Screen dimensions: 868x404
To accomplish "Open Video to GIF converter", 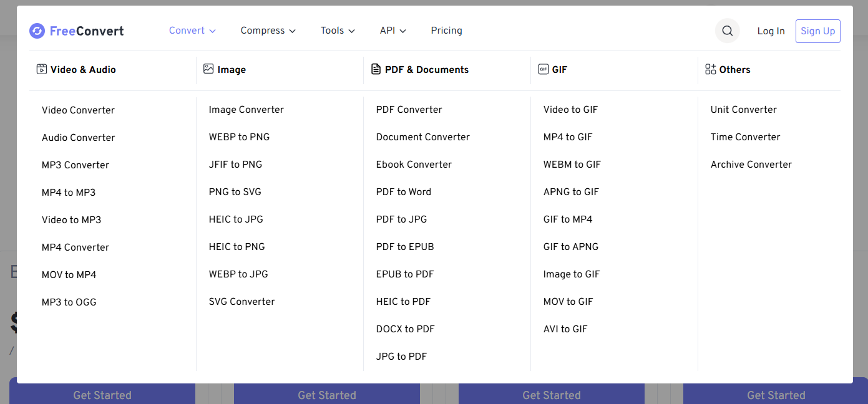I will 571,110.
